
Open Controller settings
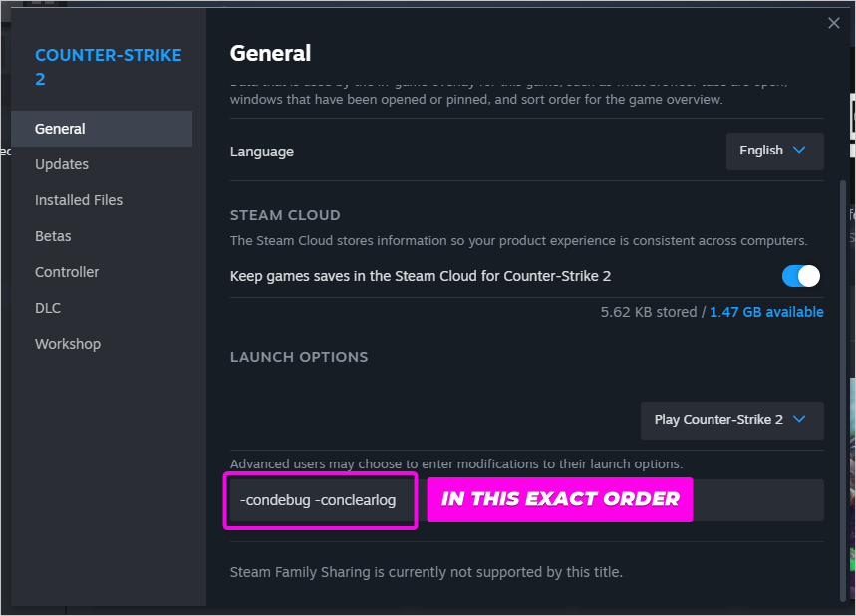[67, 272]
